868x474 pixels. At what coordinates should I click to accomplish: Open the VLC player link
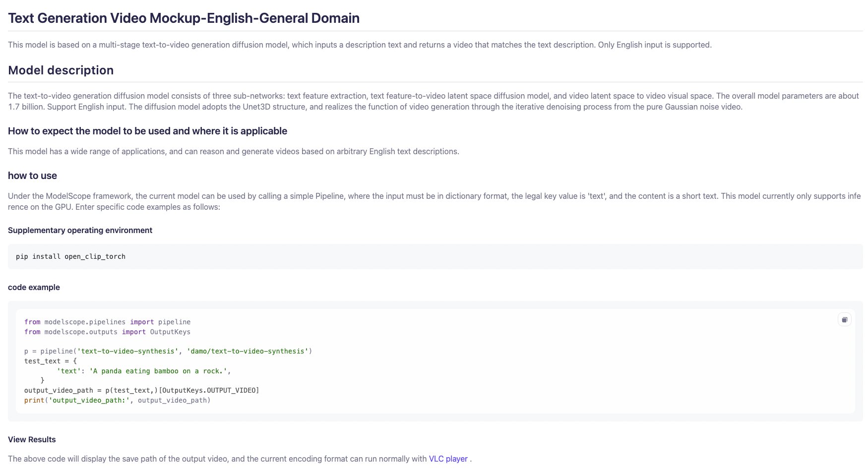point(448,459)
